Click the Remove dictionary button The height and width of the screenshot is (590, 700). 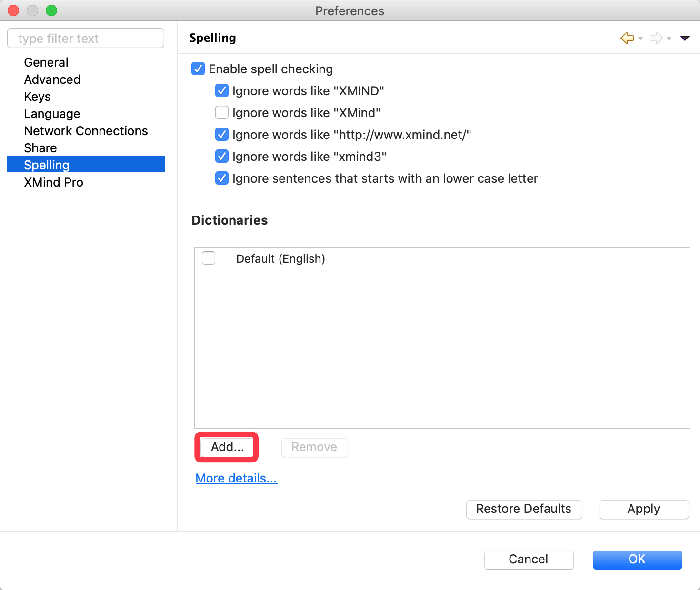tap(314, 447)
